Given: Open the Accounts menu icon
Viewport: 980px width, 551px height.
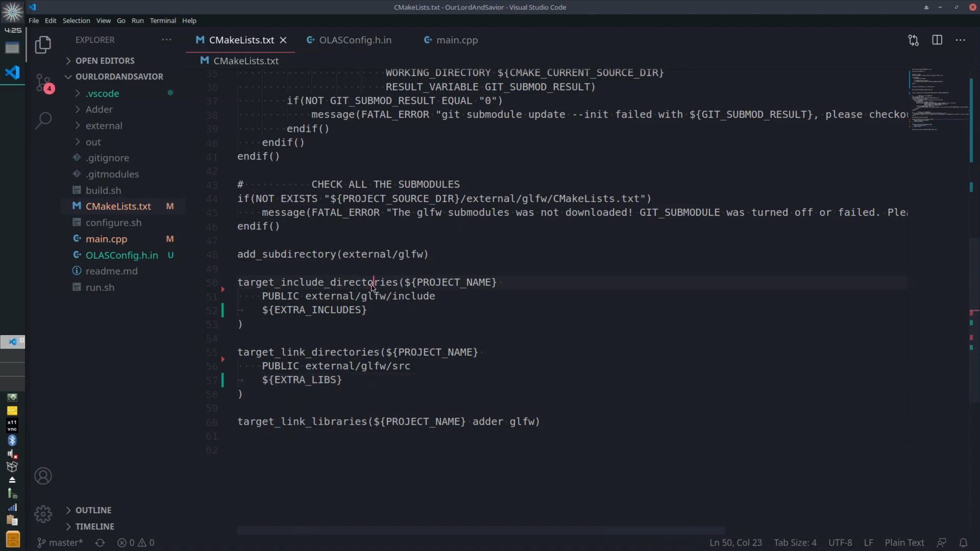Looking at the screenshot, I should [x=43, y=476].
